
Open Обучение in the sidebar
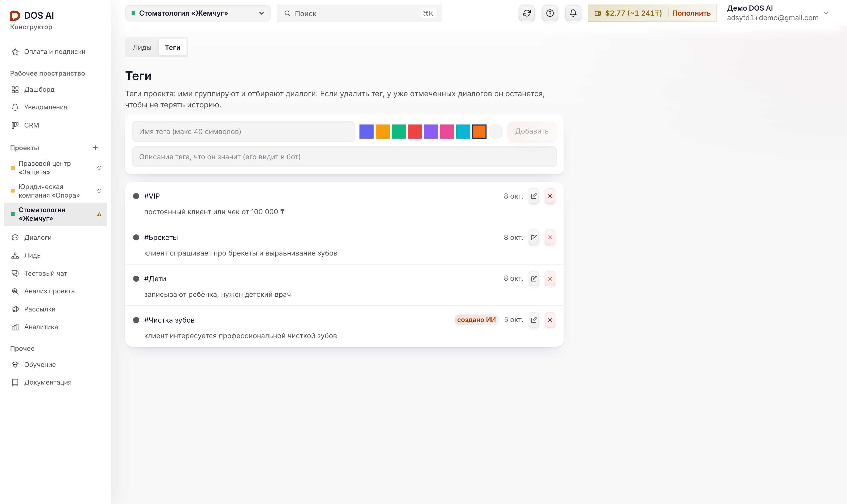pos(55,364)
